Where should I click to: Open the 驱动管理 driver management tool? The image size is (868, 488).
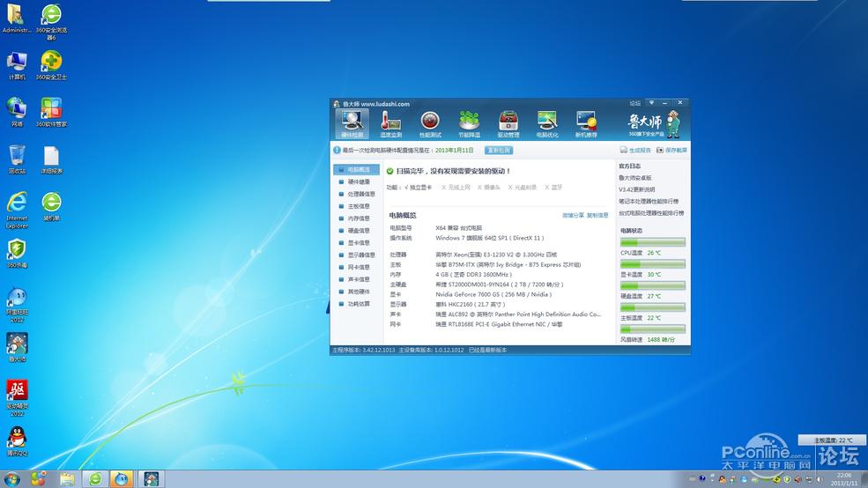point(508,123)
